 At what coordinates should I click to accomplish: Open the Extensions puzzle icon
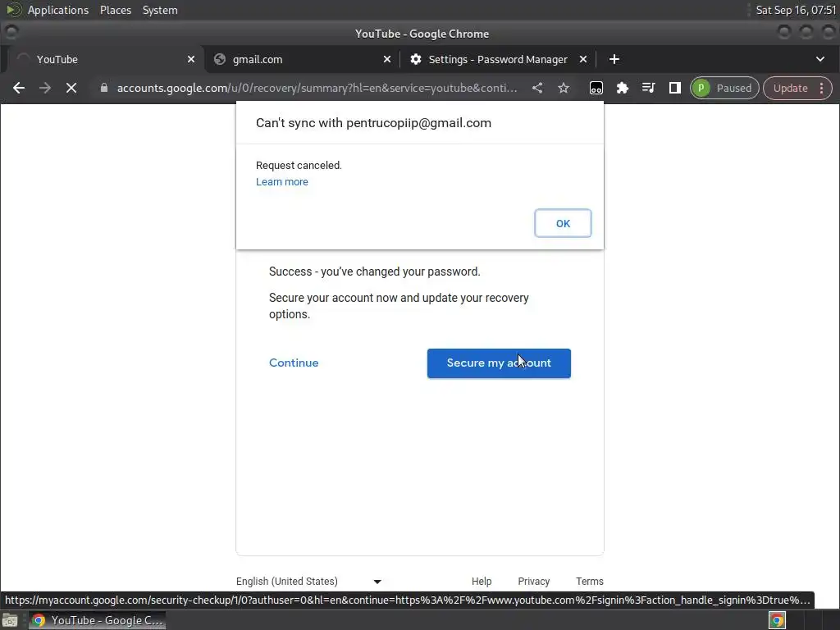coord(622,88)
